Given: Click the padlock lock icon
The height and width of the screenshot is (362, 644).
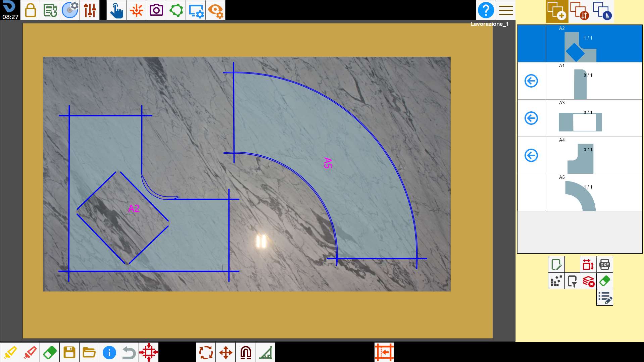Looking at the screenshot, I should tap(30, 10).
